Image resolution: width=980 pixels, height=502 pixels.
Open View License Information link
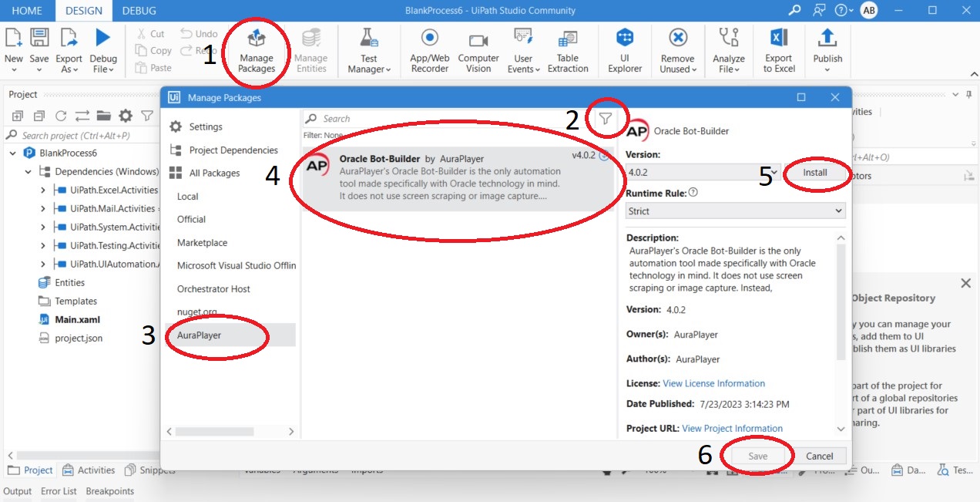coord(713,383)
